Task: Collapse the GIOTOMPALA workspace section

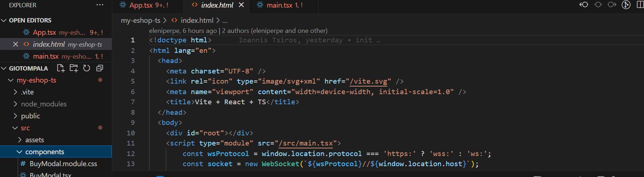Action: (4, 68)
